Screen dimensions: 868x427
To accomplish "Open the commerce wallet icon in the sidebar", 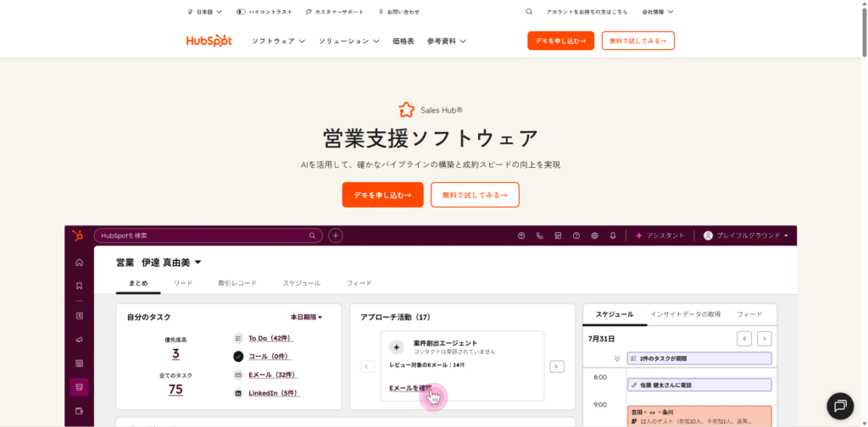I will pos(79,411).
